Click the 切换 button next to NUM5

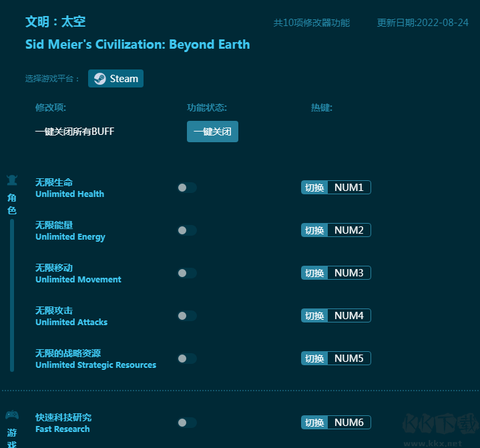(314, 359)
